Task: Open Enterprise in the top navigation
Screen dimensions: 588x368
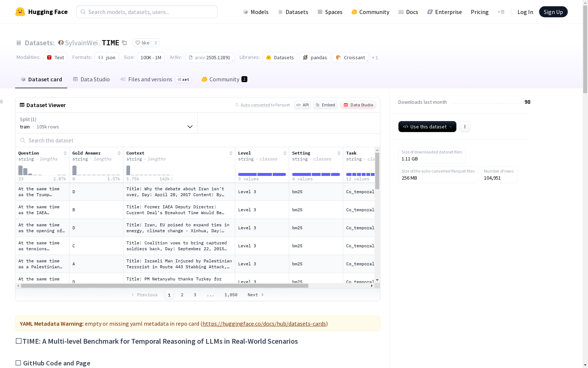Action: tap(445, 12)
